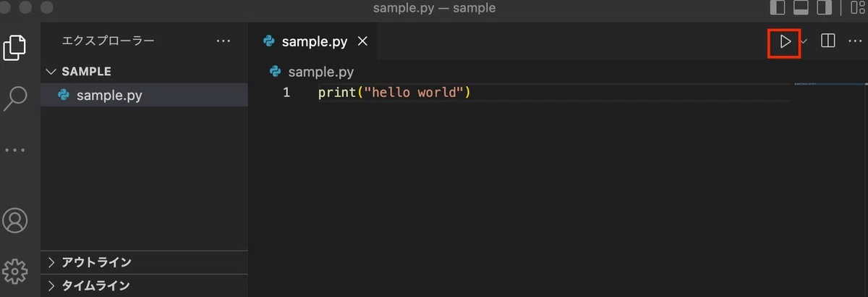This screenshot has height=297, width=868.
Task: Toggle the primary side bar layout
Action: tap(778, 8)
